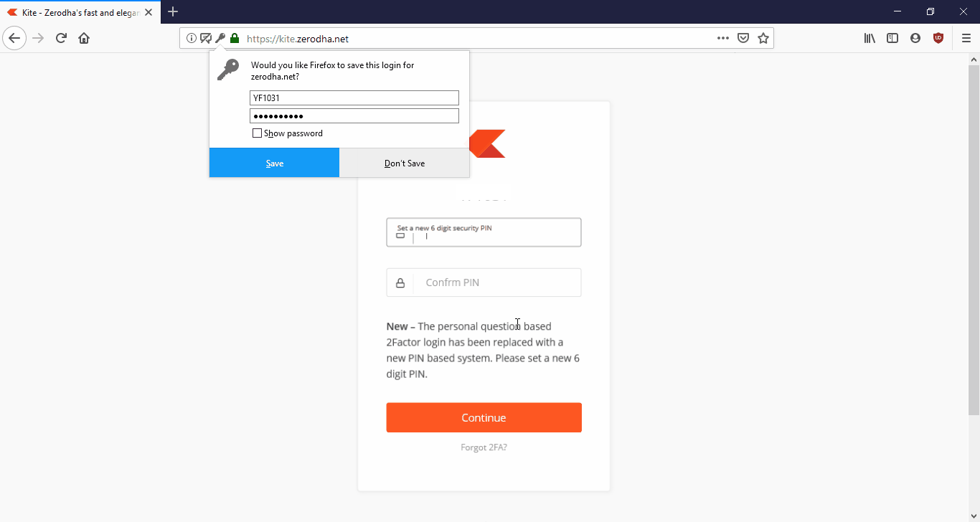The width and height of the screenshot is (980, 522).
Task: Click the forward navigation arrow
Action: click(x=38, y=38)
